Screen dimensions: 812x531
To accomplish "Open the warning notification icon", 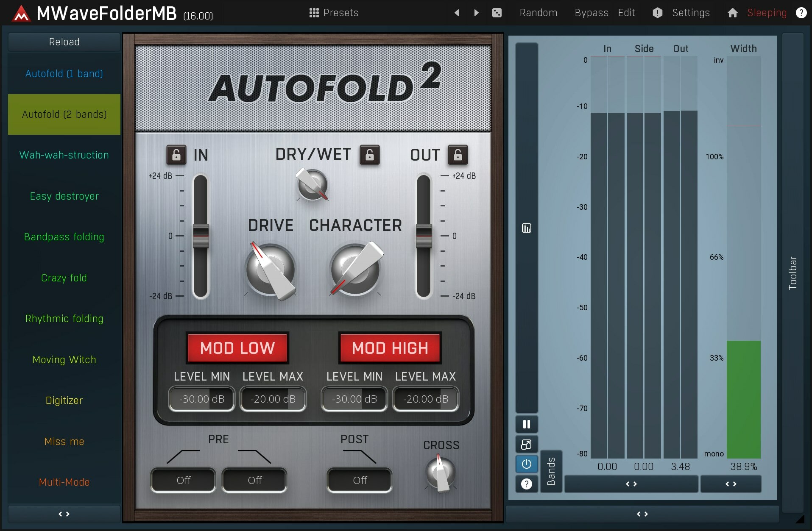I will pyautogui.click(x=657, y=13).
